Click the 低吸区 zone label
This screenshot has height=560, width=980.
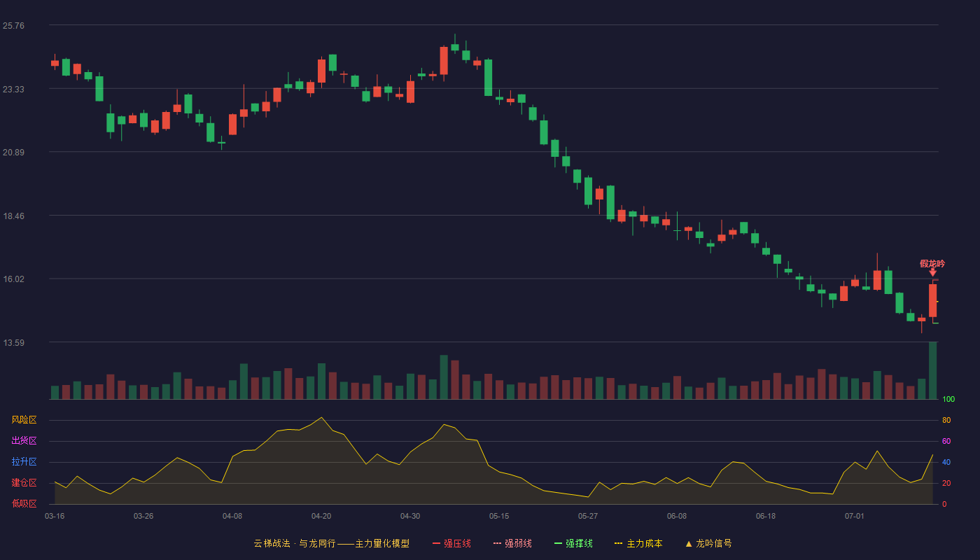[x=24, y=503]
